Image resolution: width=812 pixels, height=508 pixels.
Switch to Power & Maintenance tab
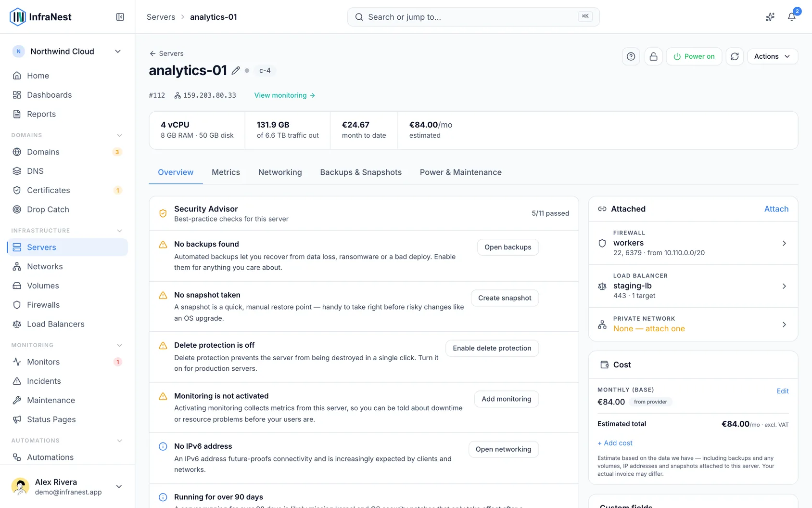point(460,172)
